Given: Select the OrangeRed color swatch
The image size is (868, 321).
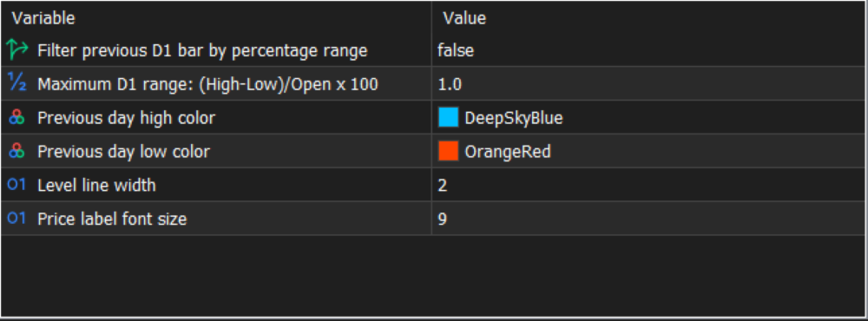Looking at the screenshot, I should tap(449, 151).
